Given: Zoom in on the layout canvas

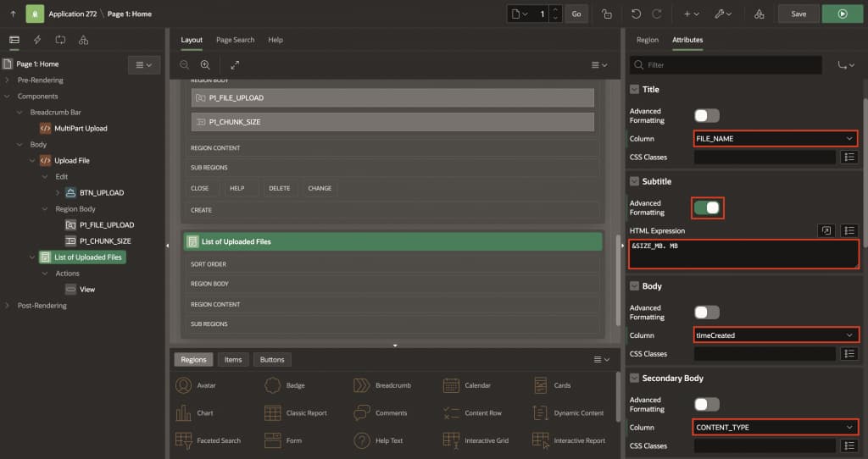Looking at the screenshot, I should (205, 64).
